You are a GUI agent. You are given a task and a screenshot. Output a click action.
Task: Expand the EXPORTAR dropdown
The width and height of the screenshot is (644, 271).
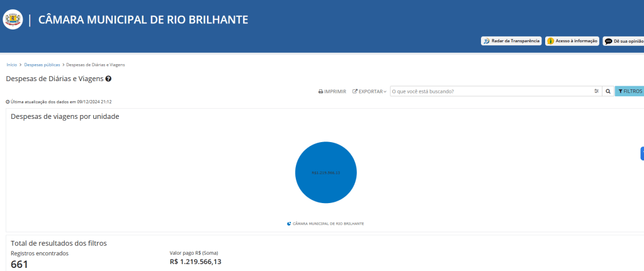[x=370, y=91]
